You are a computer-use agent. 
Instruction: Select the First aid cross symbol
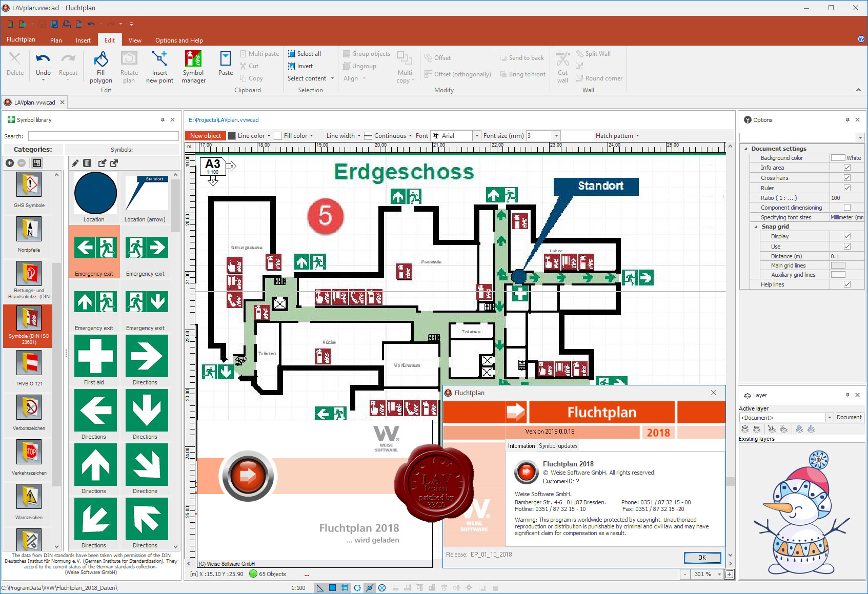point(95,356)
